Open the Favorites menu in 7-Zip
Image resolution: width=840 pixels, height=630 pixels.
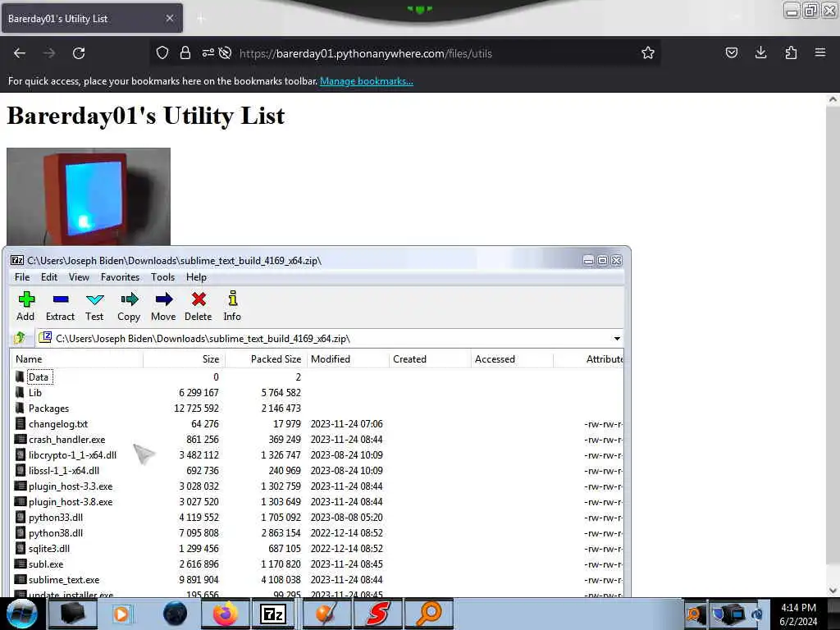click(x=120, y=277)
